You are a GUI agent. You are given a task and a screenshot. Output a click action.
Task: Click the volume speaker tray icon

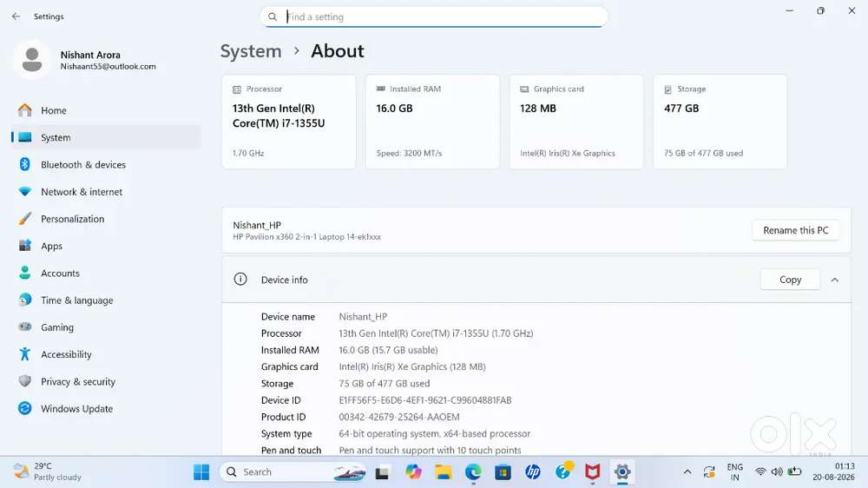tap(777, 472)
